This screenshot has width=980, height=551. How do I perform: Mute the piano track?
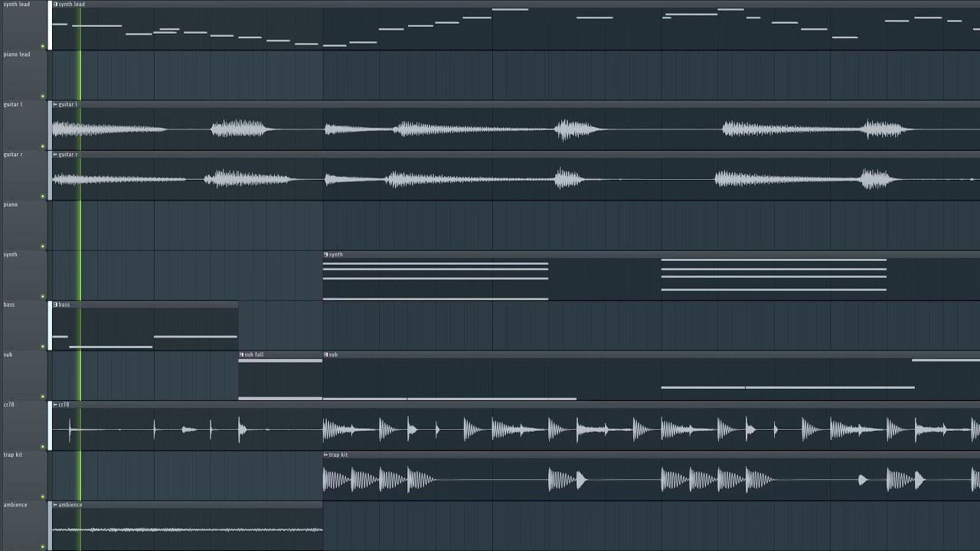tap(43, 246)
